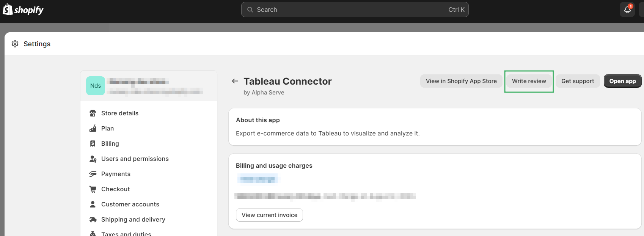Open Users and permissions settings
Viewport: 644px width, 236px height.
point(135,159)
